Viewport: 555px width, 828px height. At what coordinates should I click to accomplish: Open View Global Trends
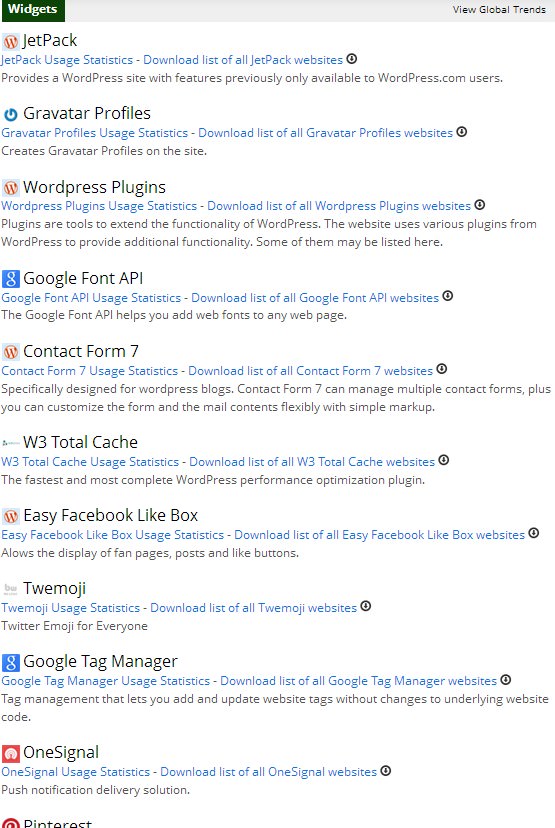point(499,10)
